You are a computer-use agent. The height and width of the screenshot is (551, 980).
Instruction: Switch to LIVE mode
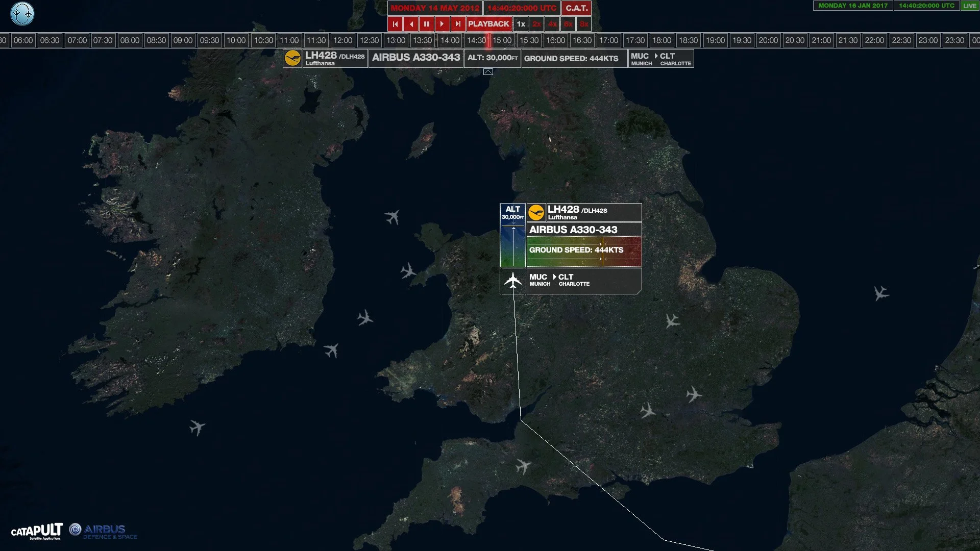point(969,6)
